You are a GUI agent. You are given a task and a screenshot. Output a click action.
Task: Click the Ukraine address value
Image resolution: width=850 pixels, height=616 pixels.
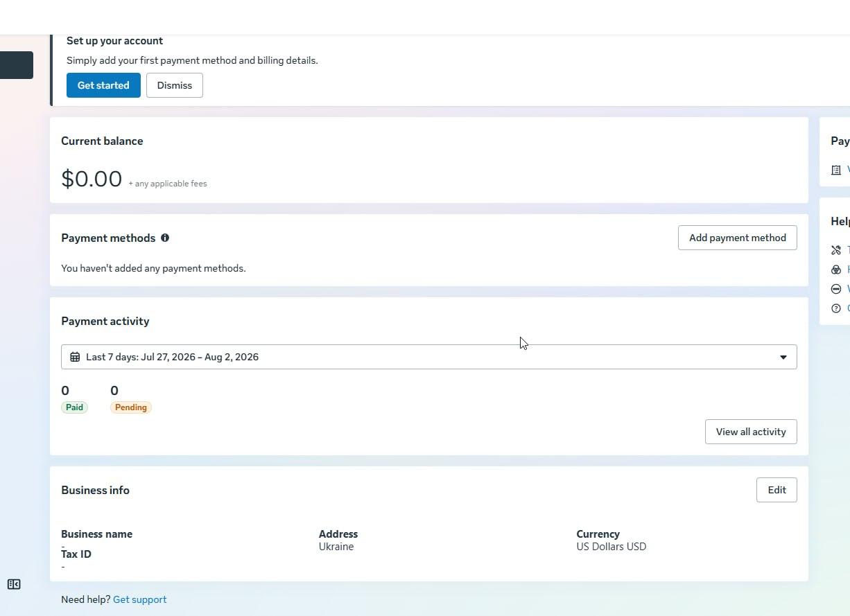(x=336, y=547)
